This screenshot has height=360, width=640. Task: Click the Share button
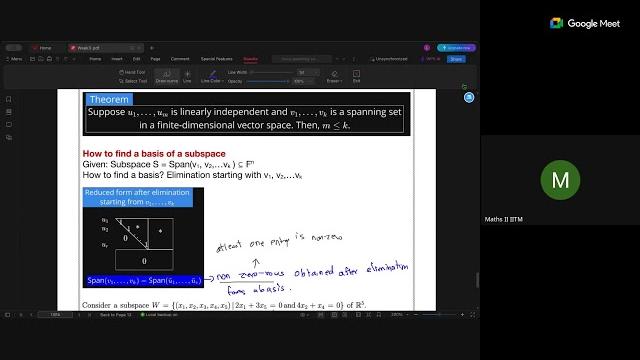[456, 59]
